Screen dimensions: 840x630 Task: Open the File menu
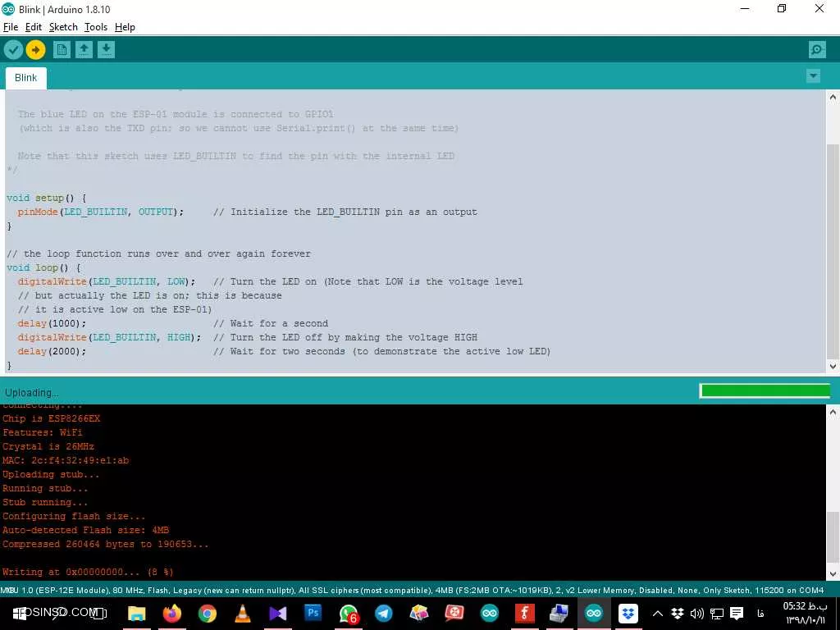coord(11,27)
